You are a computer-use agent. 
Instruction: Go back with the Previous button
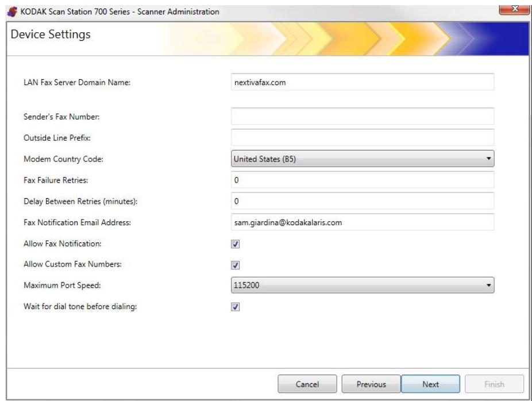coord(371,384)
